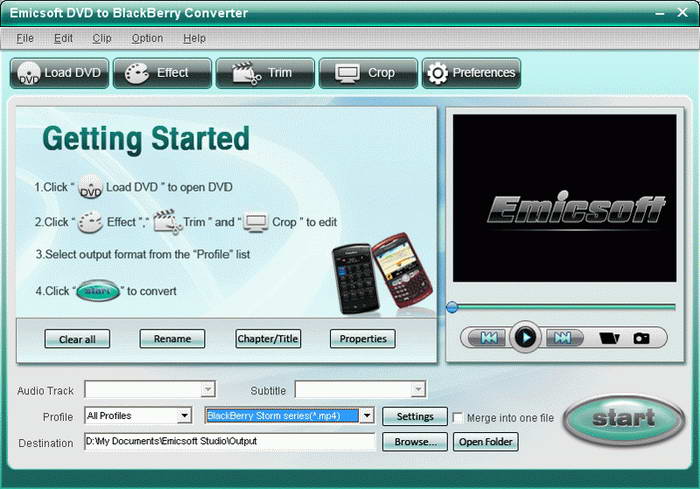The width and height of the screenshot is (700, 489).
Task: Minimize the converter window
Action: 660,13
